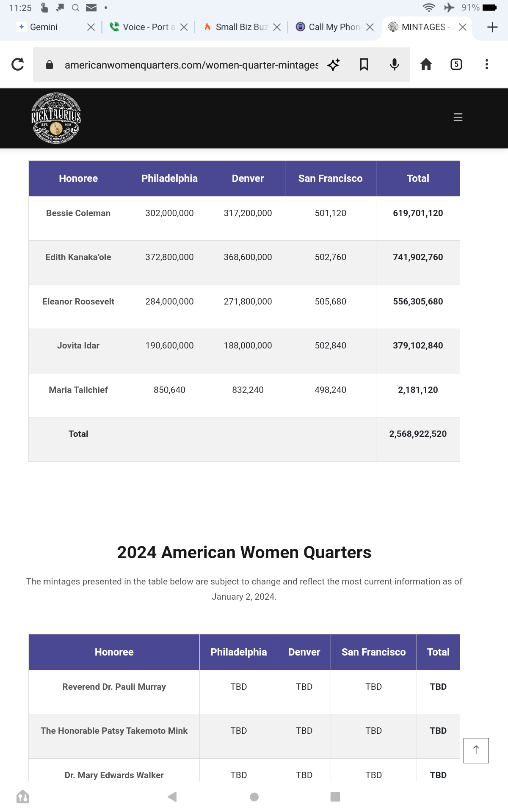
Task: Tap the Android home circle button
Action: point(254,797)
